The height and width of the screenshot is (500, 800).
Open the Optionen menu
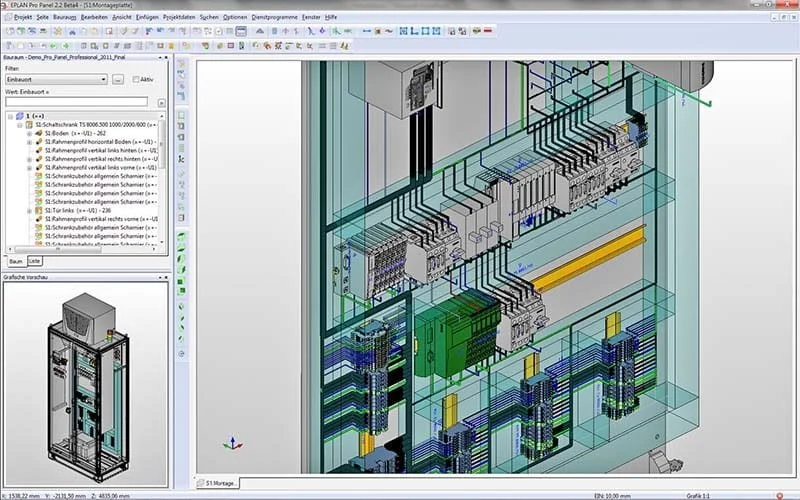pos(235,17)
